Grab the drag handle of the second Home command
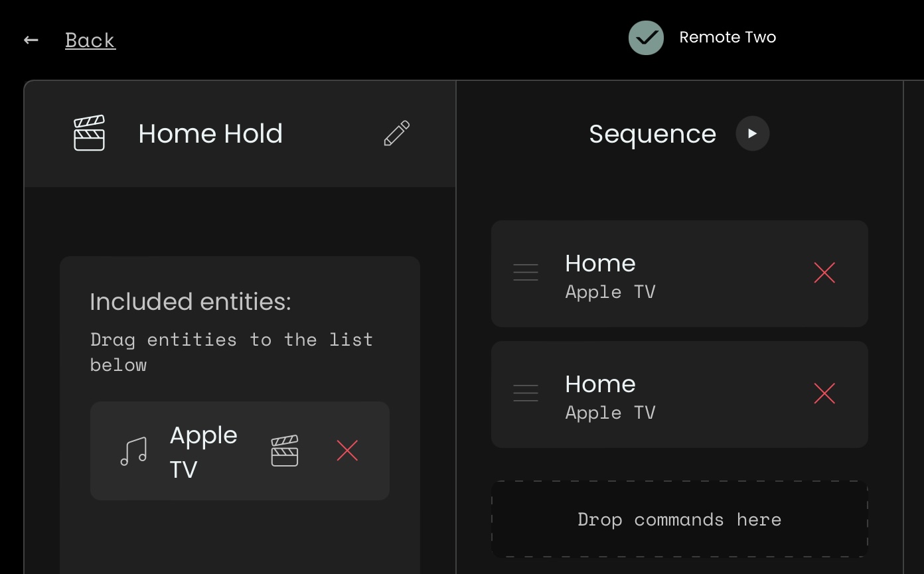Screen dimensions: 924x574 point(526,394)
